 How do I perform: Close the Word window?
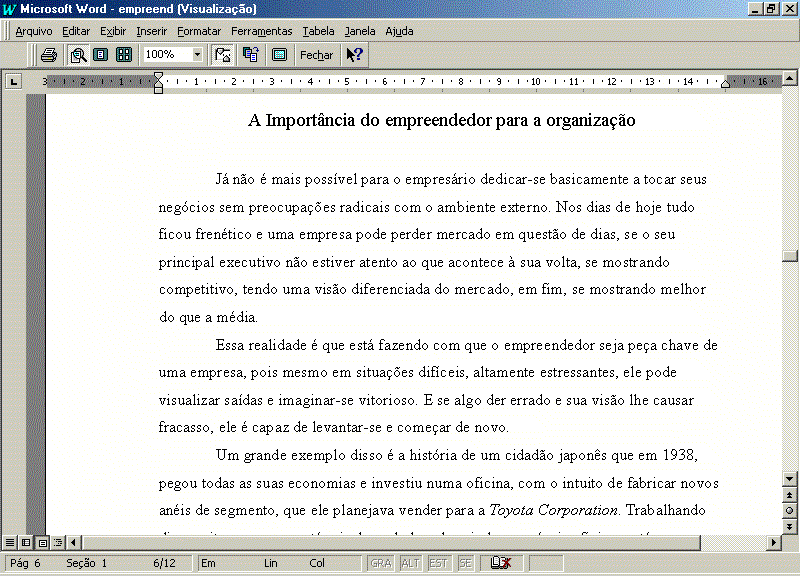[x=790, y=9]
